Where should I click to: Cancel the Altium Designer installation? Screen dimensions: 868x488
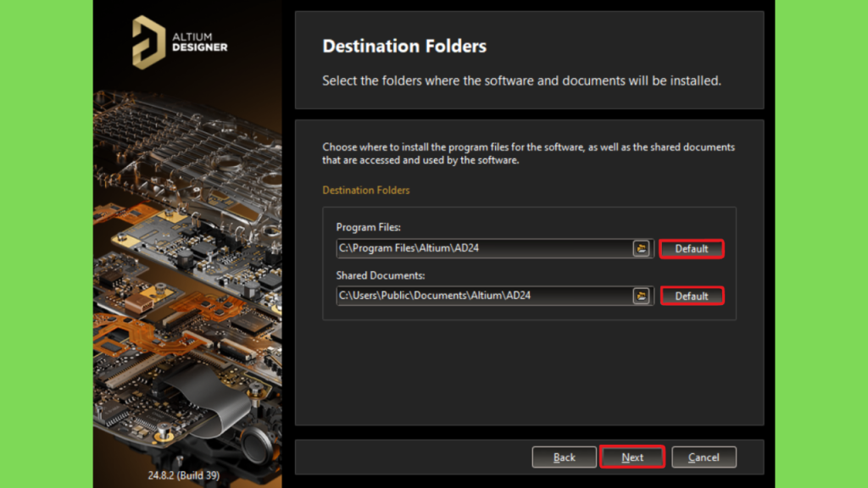(x=704, y=457)
